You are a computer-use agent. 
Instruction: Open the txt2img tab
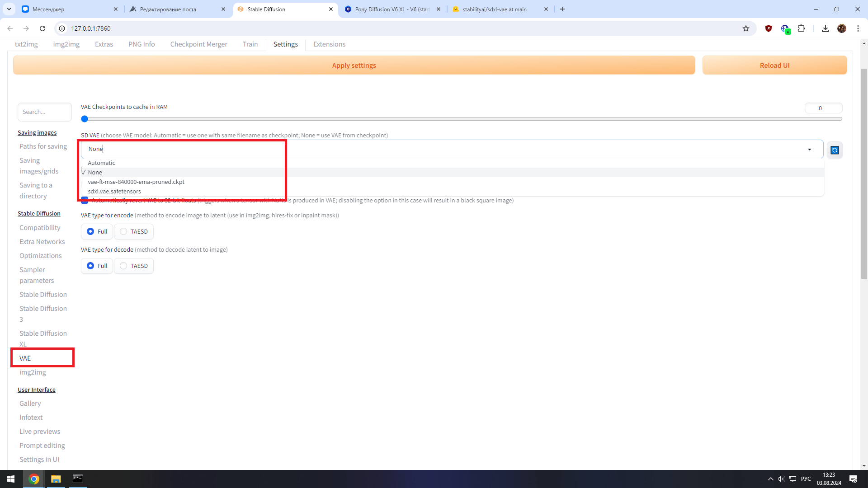pyautogui.click(x=26, y=44)
